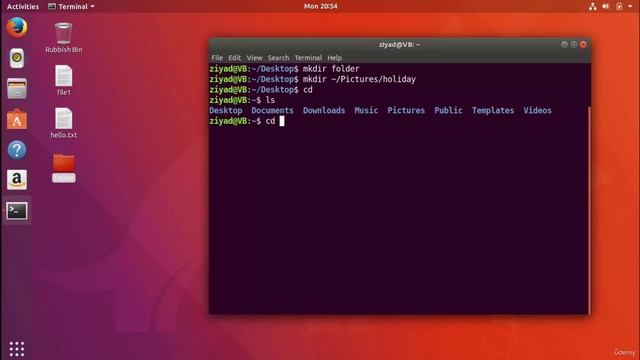
Task: Click the 'mkdir folder' command line
Action: (x=284, y=69)
